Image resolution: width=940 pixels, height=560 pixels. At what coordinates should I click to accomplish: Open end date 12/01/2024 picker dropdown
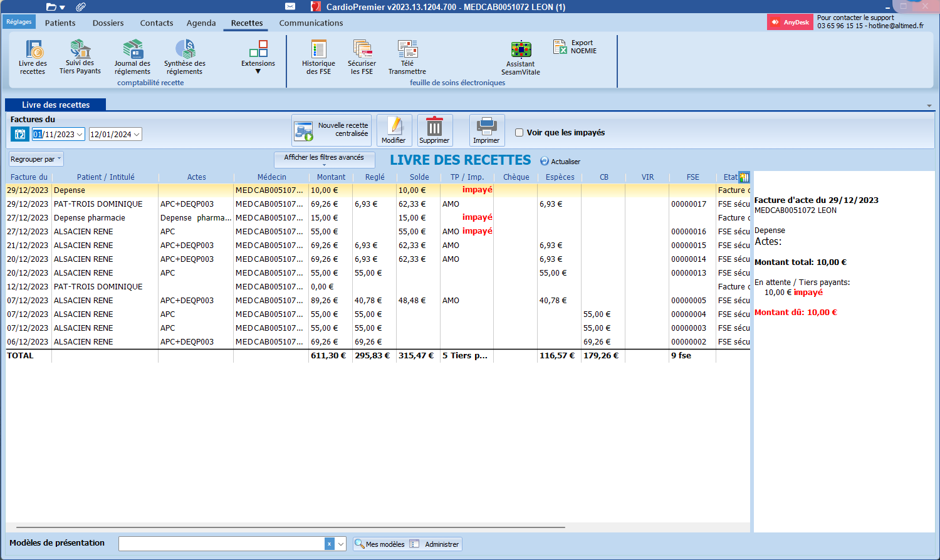(137, 135)
